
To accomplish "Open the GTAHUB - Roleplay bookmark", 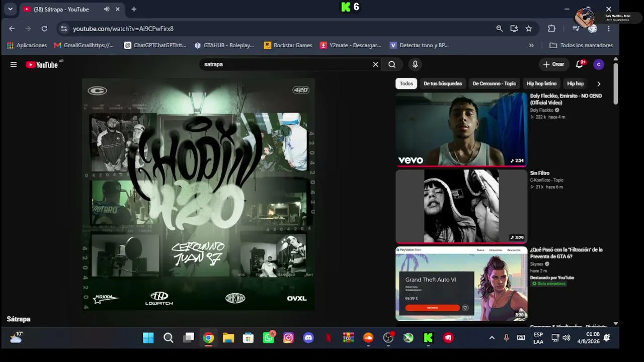I will (224, 45).
